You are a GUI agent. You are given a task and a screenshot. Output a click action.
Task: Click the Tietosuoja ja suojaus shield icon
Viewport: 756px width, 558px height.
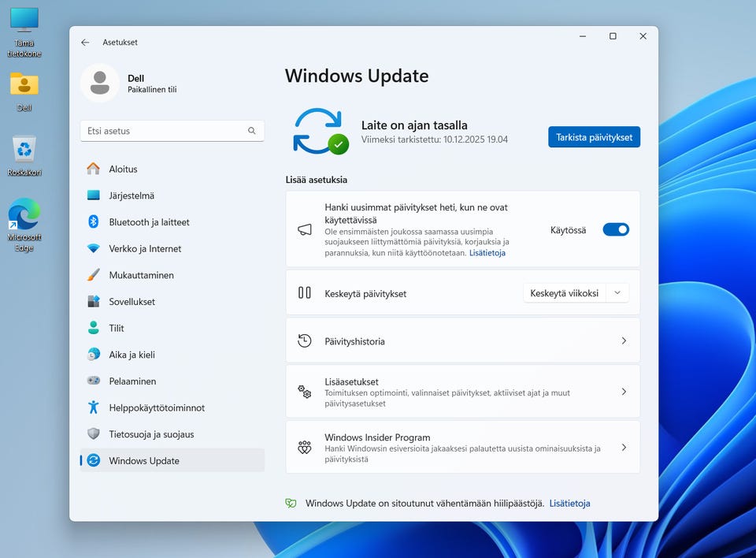[x=94, y=434]
